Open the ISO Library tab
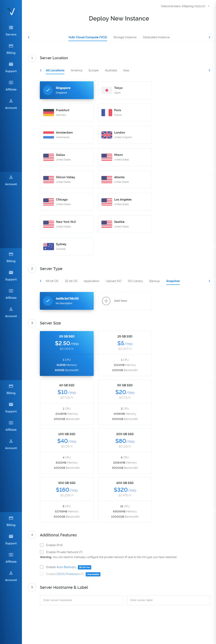 (135, 281)
